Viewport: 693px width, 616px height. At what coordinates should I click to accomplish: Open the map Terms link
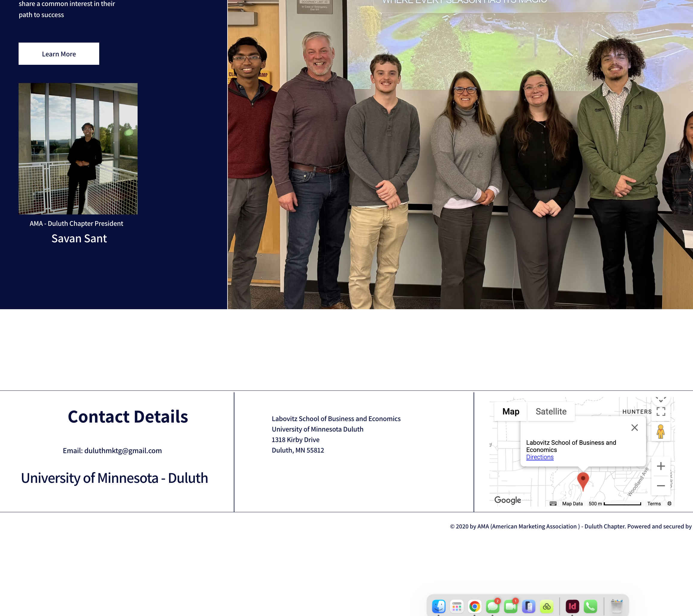[654, 503]
